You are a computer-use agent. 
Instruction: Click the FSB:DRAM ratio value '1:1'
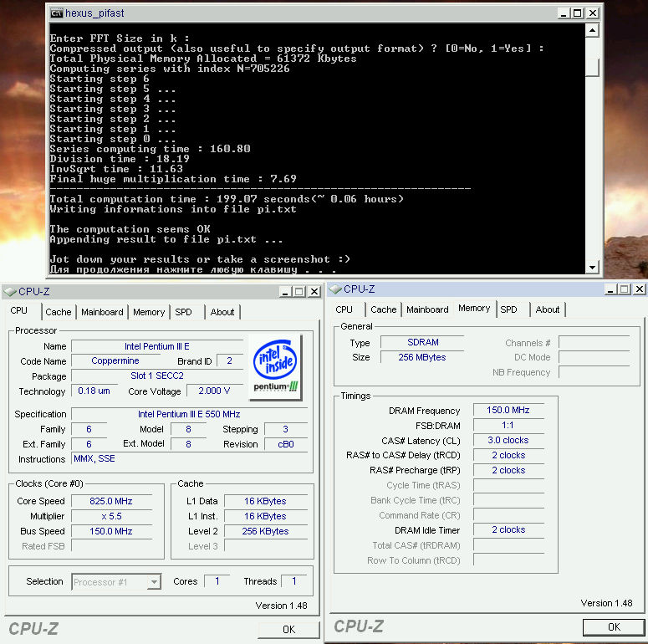coord(508,426)
